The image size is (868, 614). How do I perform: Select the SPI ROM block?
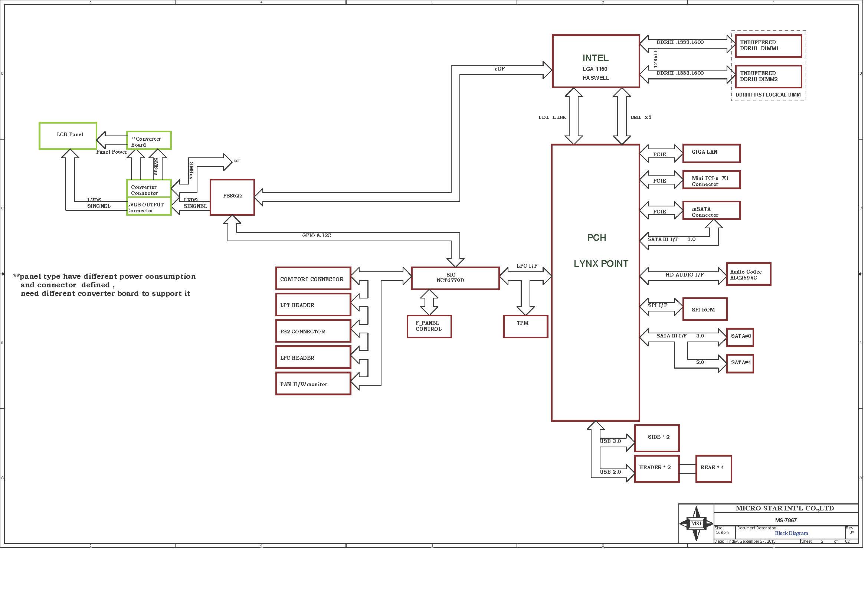click(x=705, y=309)
